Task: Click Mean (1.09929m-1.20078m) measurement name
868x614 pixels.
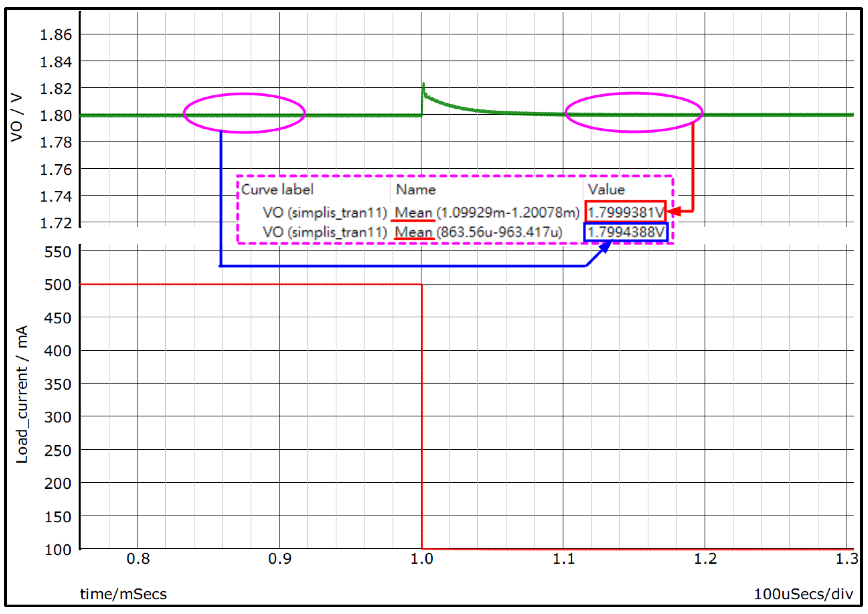Action: click(x=487, y=212)
